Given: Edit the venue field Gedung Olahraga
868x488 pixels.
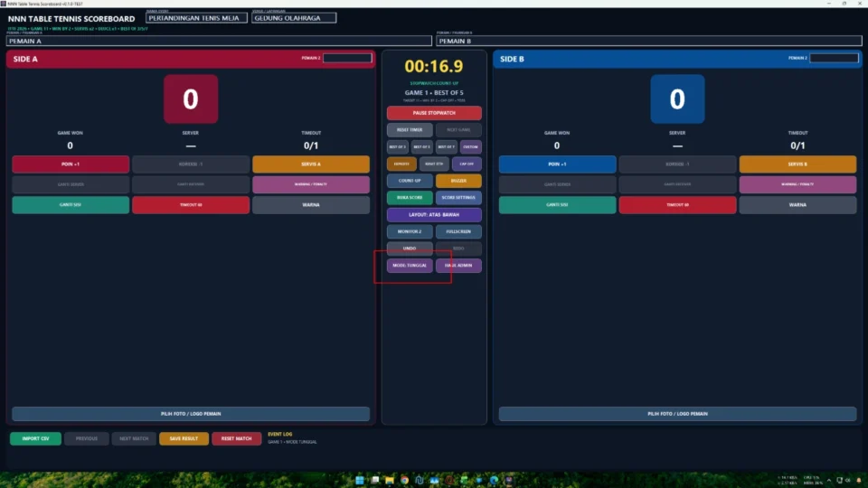Looking at the screenshot, I should pos(294,18).
